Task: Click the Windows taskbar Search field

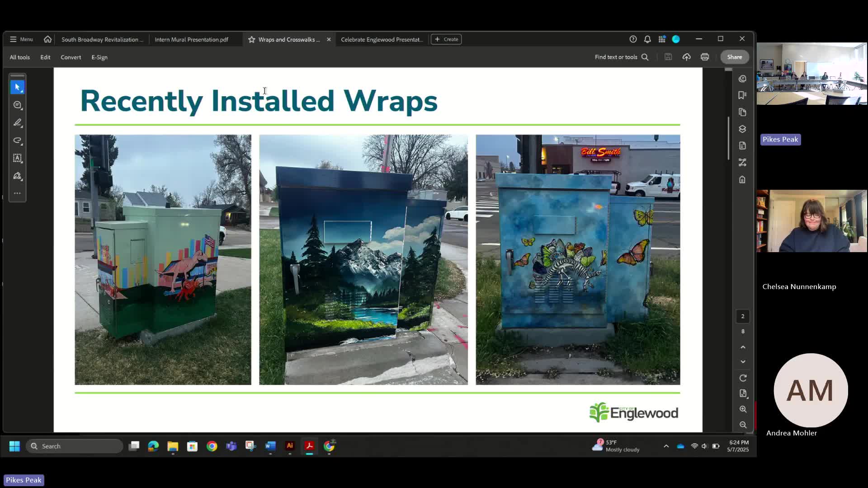Action: point(75,446)
